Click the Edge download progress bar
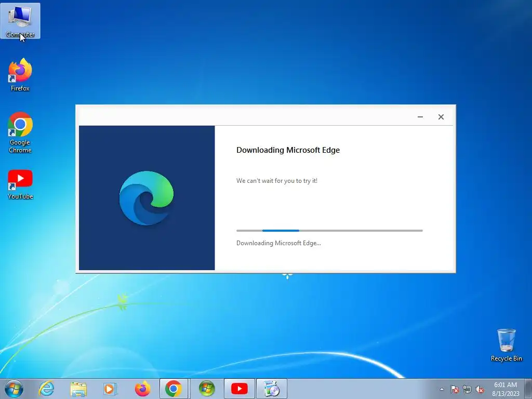 329,231
